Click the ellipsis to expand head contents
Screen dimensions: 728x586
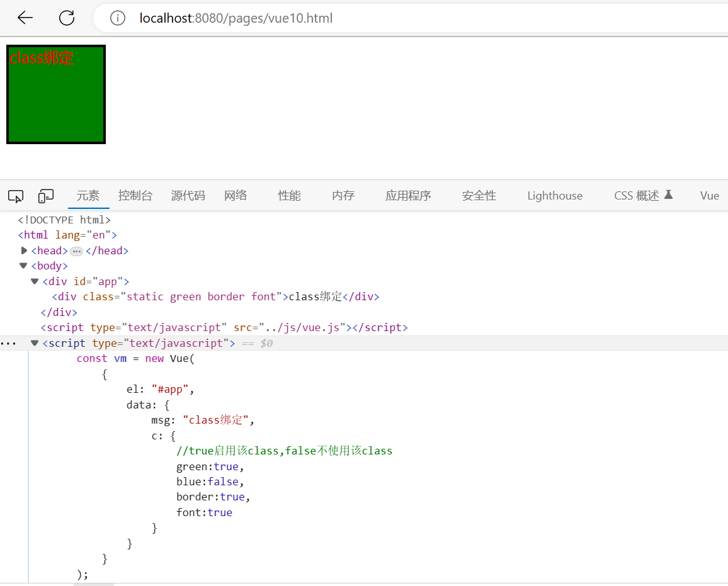pos(76,251)
